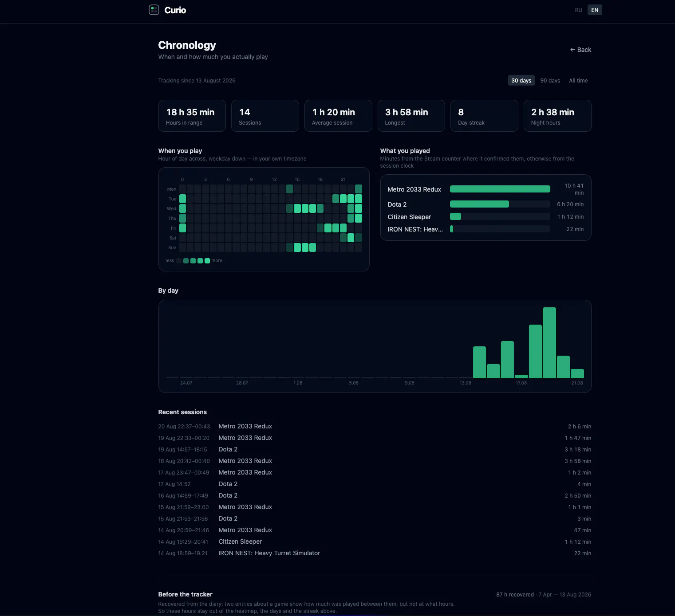
Task: Open the 18 Aug 20:42–00:40 session row
Action: point(375,461)
